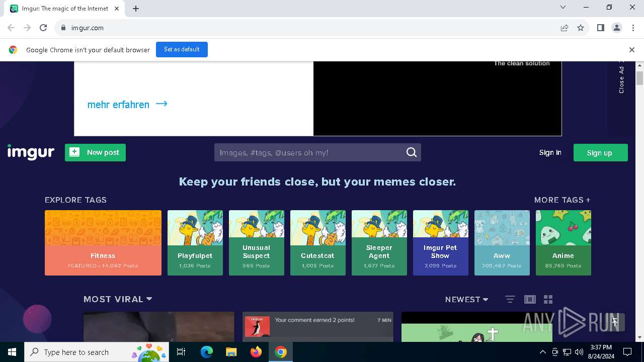The height and width of the screenshot is (362, 644).
Task: Select the Imgur browser tab
Action: (64, 9)
